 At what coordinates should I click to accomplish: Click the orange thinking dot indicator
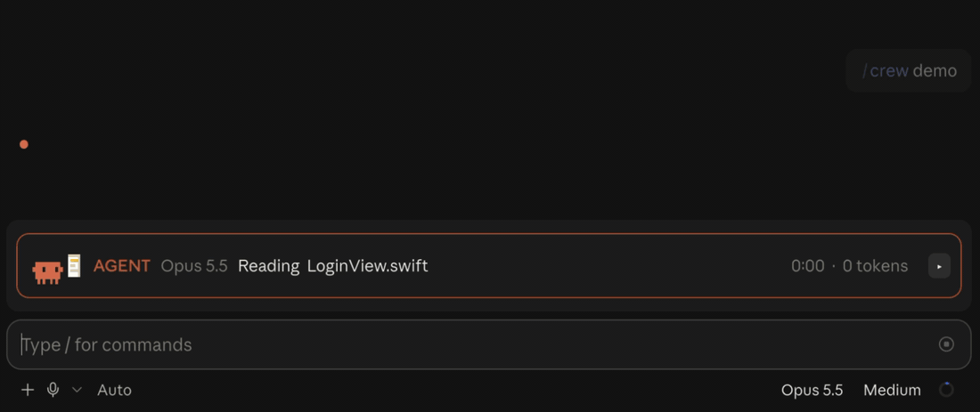tap(24, 144)
